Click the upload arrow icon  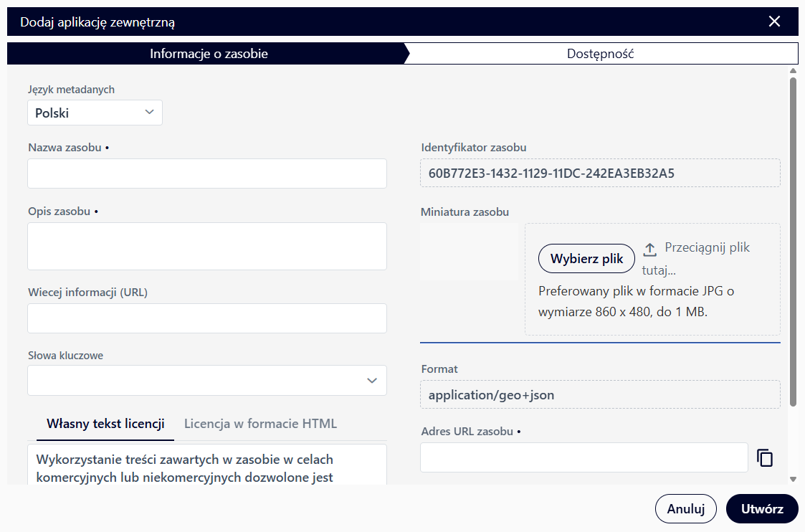[649, 249]
